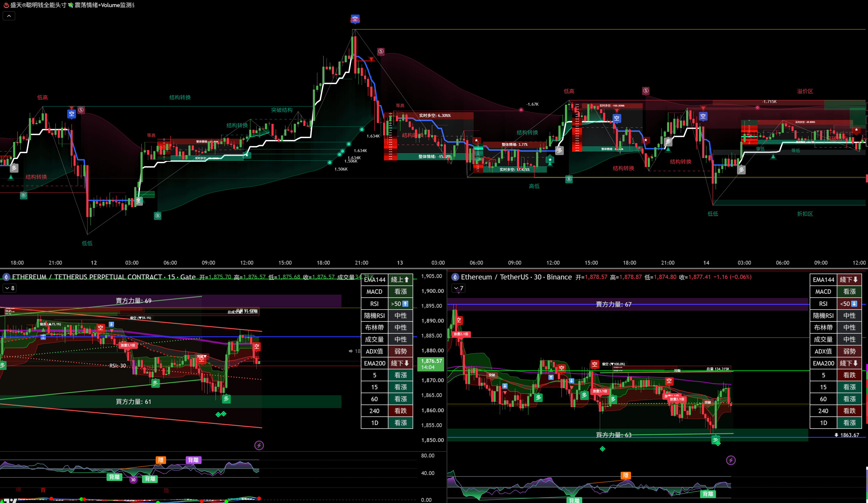Click the purple lightning icon in Binance chart

[x=730, y=460]
